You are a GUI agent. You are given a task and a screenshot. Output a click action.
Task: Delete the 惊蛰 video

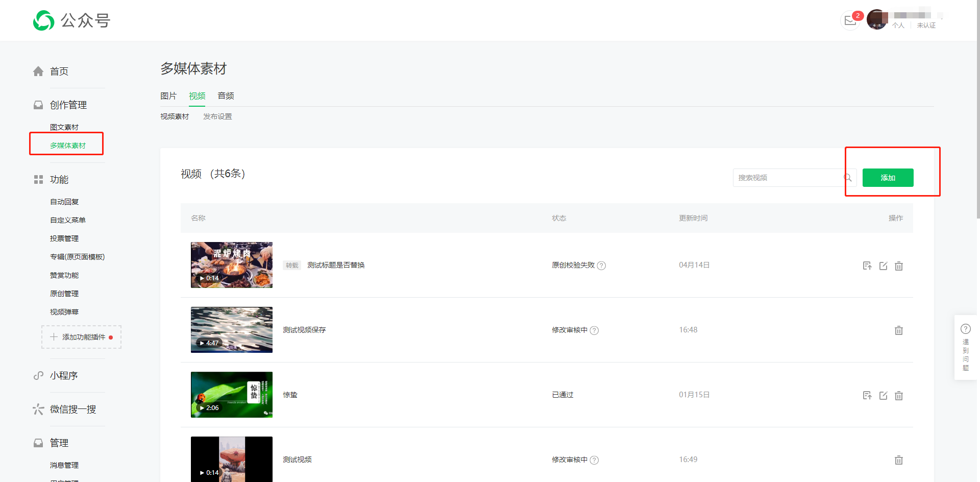(x=899, y=395)
